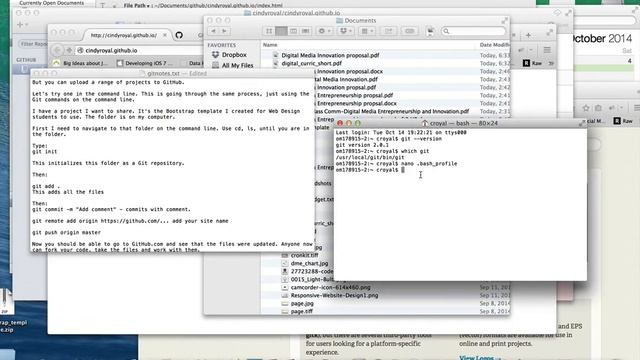Click the hamburger menu icon in rear browser

tap(547, 50)
